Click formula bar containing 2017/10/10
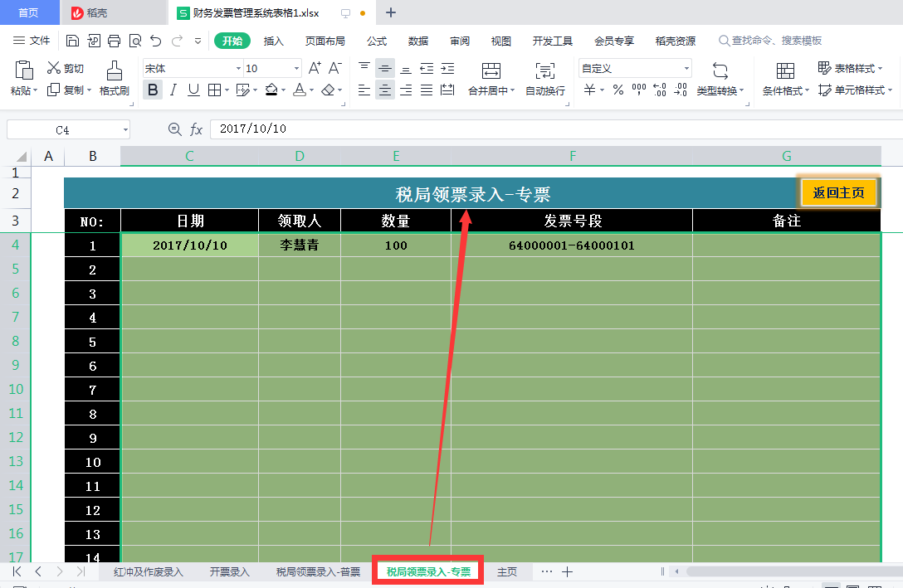This screenshot has width=903, height=588. pos(556,129)
